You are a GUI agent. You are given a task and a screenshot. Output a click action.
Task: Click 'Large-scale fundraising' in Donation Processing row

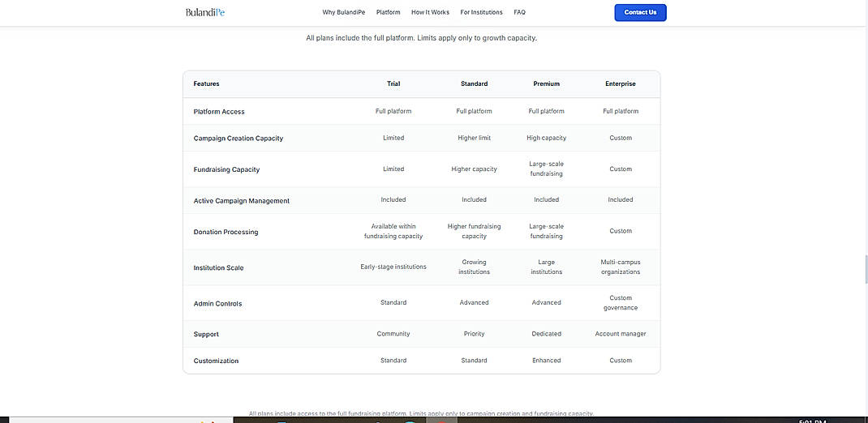(x=547, y=231)
